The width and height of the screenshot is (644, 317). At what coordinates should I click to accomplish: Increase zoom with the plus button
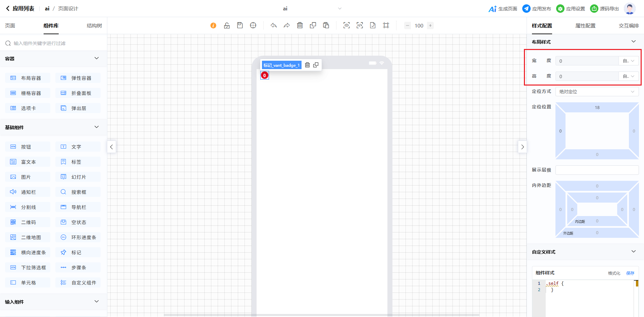tap(430, 25)
